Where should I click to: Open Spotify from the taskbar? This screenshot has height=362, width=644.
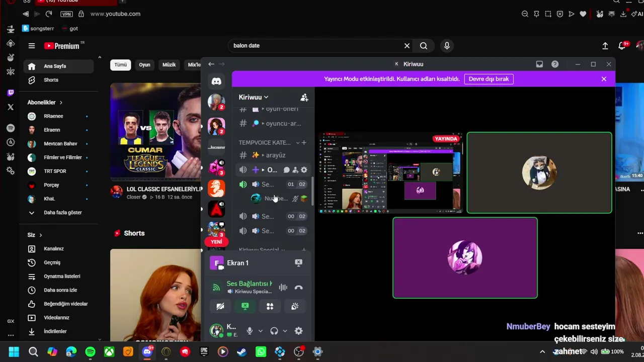coord(90,352)
